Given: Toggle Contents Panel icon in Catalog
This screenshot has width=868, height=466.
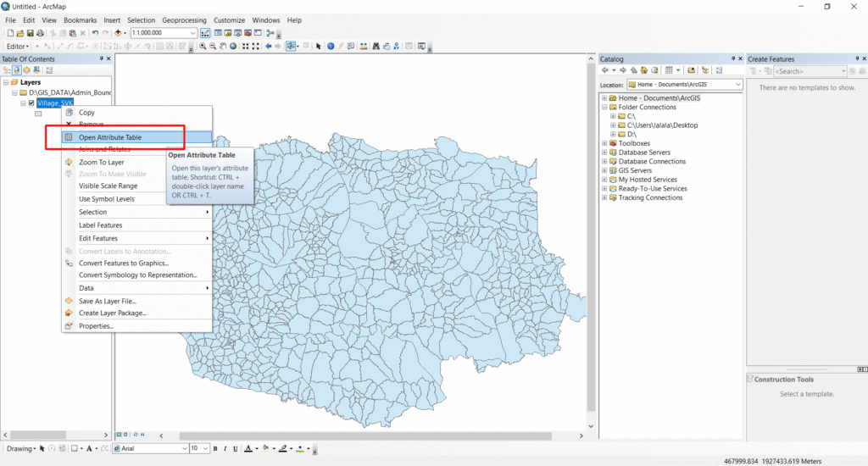Looking at the screenshot, I should point(705,70).
